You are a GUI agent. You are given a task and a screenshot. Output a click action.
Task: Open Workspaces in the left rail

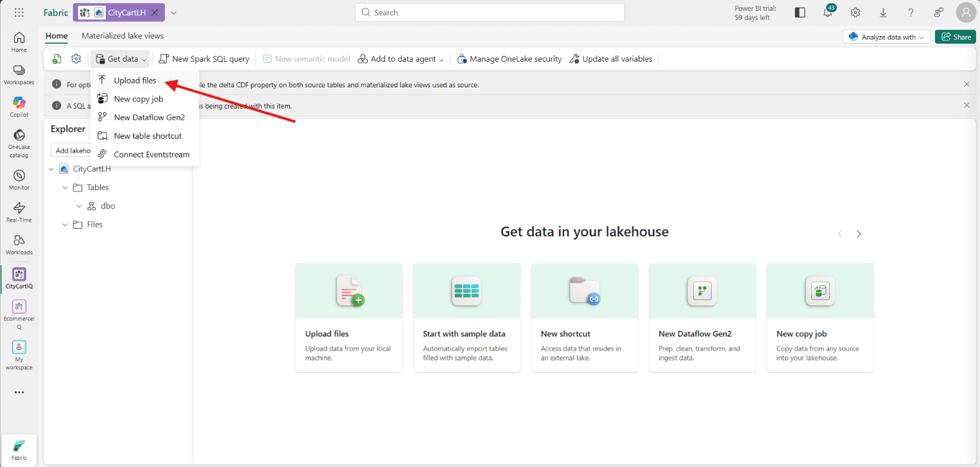point(19,75)
